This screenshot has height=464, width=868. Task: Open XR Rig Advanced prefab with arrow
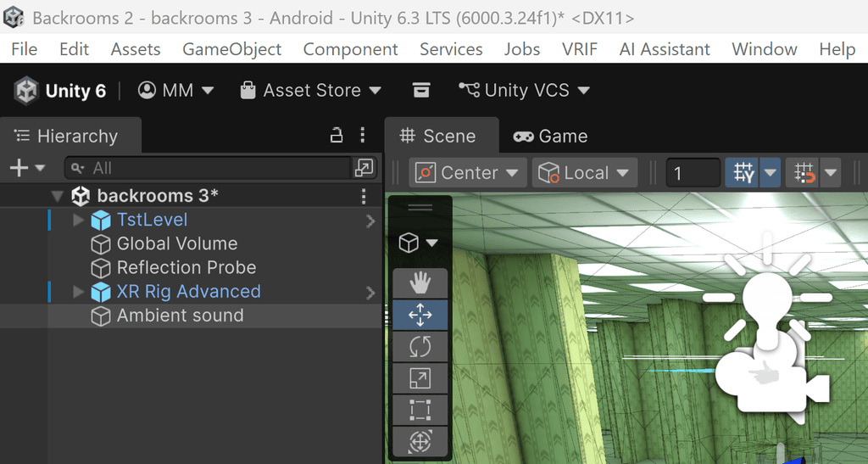coord(370,293)
